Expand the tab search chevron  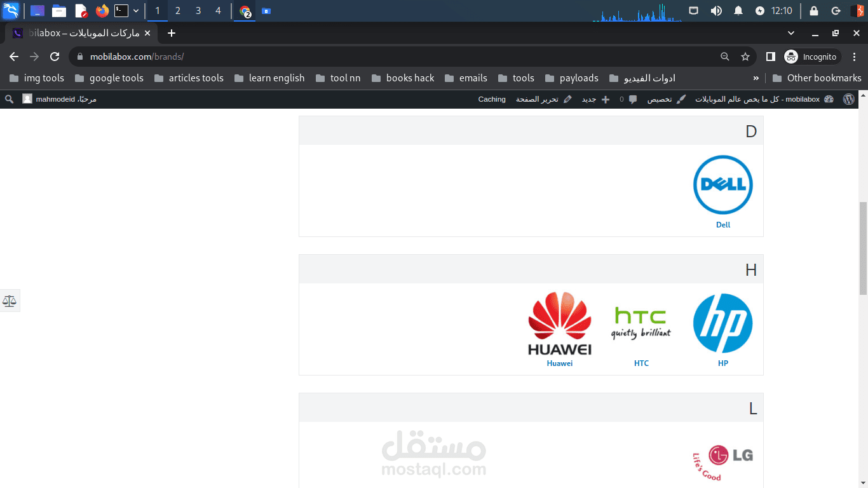click(x=791, y=33)
